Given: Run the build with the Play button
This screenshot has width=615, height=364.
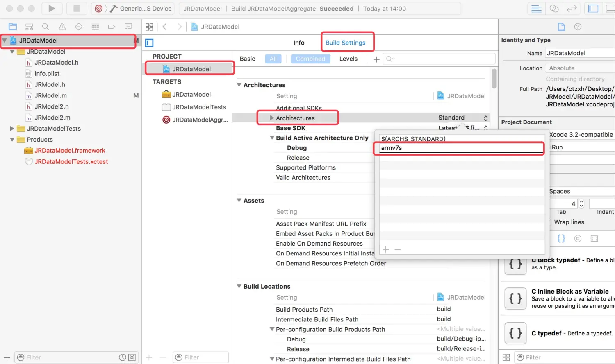Looking at the screenshot, I should point(52,8).
